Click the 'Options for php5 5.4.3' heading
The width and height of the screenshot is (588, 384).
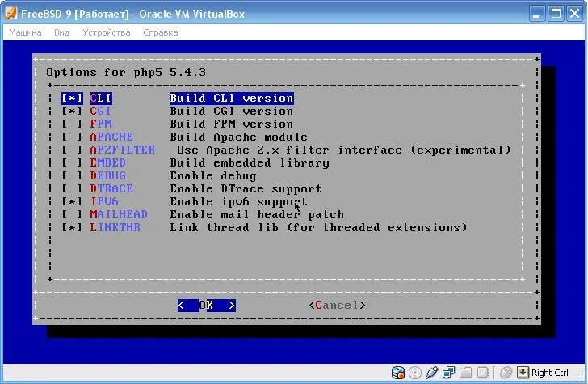tap(126, 72)
